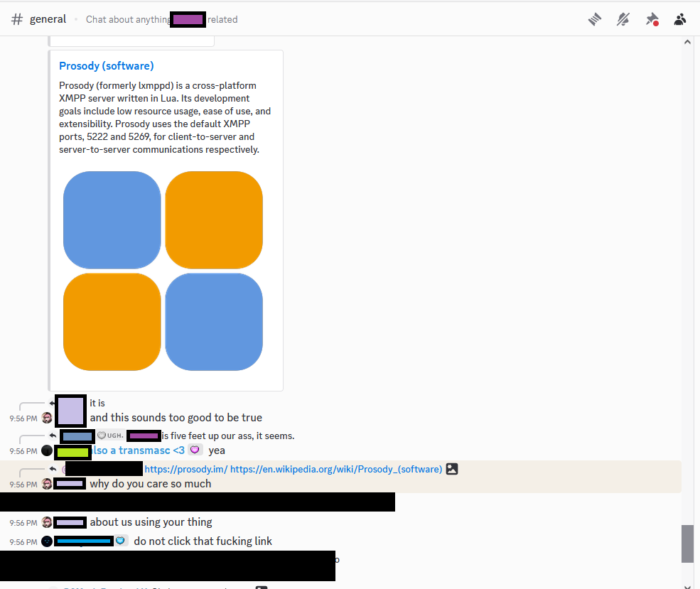
Task: Open the 'Prosody (software)' embed title link
Action: pos(106,66)
